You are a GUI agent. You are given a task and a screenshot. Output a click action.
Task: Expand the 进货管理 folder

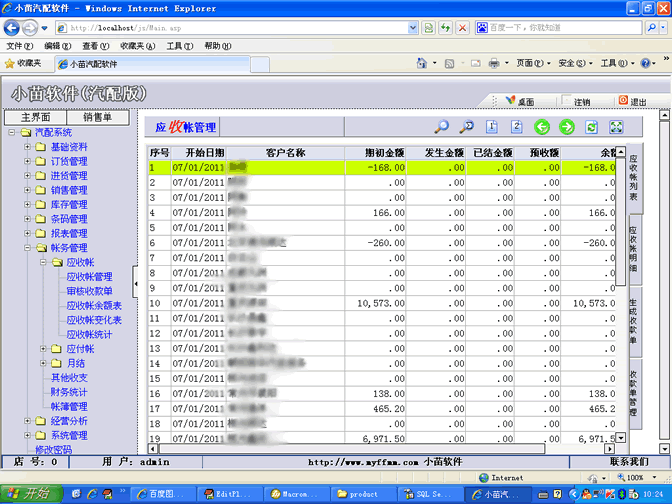pyautogui.click(x=27, y=176)
